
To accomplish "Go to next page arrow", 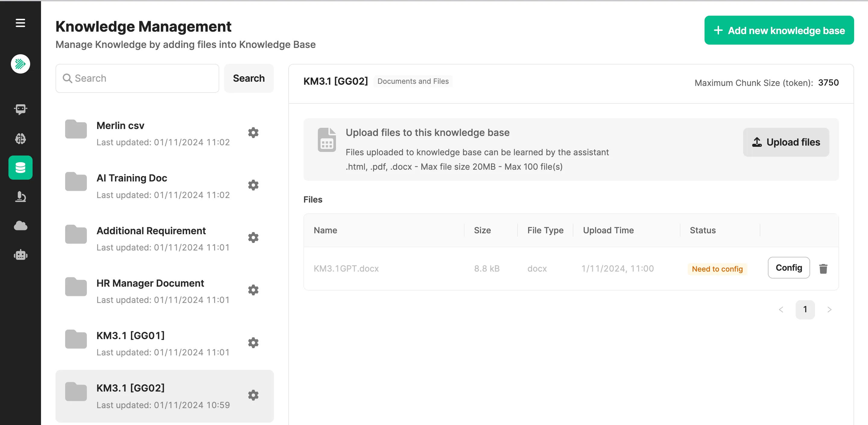I will 829,310.
